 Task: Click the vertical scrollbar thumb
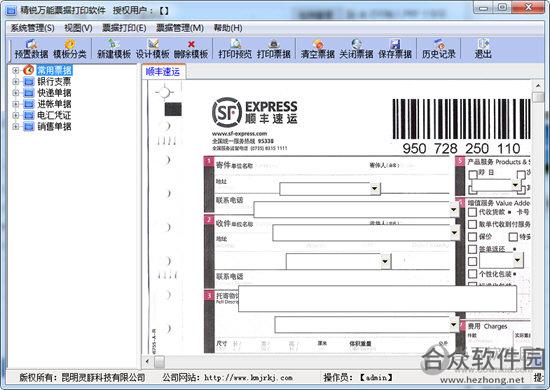click(x=538, y=97)
